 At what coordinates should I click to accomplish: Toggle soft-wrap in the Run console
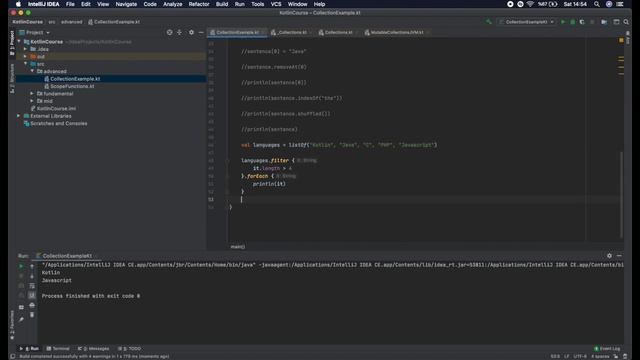point(32,286)
